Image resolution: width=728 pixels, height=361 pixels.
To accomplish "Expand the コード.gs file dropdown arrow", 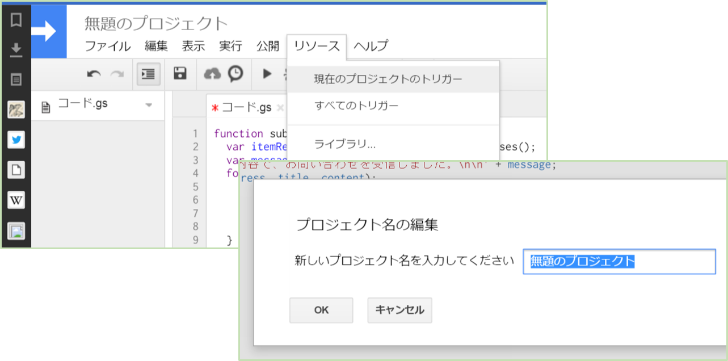I will 149,105.
